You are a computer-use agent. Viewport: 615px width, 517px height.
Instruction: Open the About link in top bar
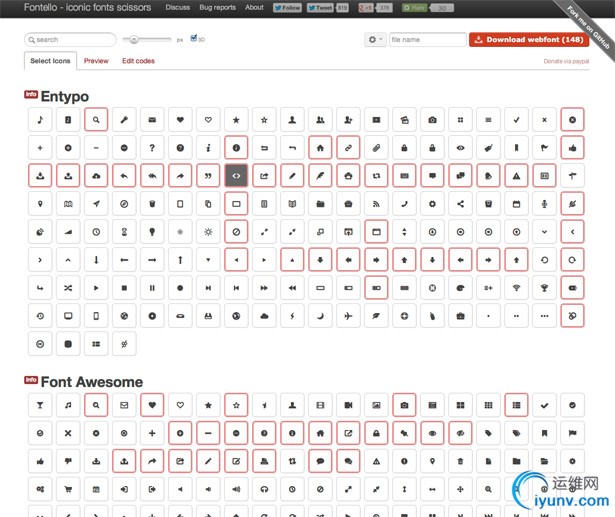(x=254, y=7)
